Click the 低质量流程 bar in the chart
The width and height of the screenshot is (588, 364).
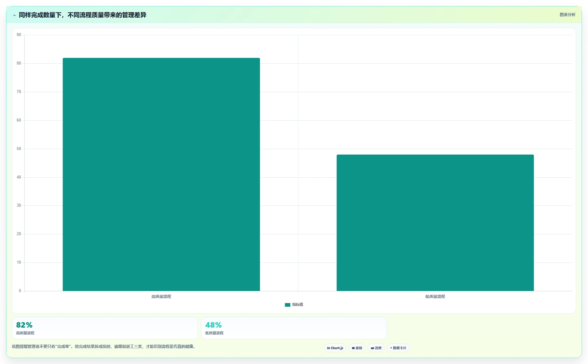435,223
